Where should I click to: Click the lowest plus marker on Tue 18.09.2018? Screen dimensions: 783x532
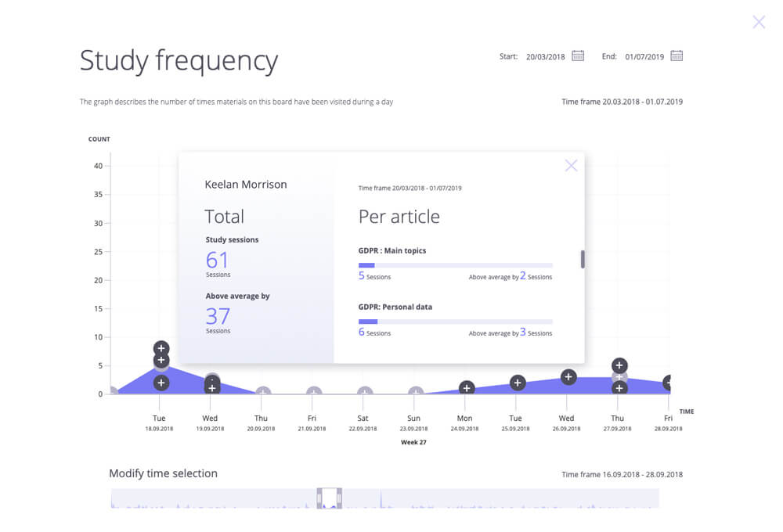(161, 383)
